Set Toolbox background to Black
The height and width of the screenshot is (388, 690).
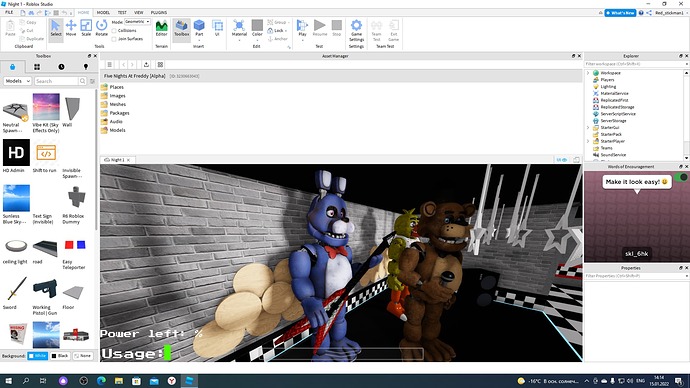[60, 355]
